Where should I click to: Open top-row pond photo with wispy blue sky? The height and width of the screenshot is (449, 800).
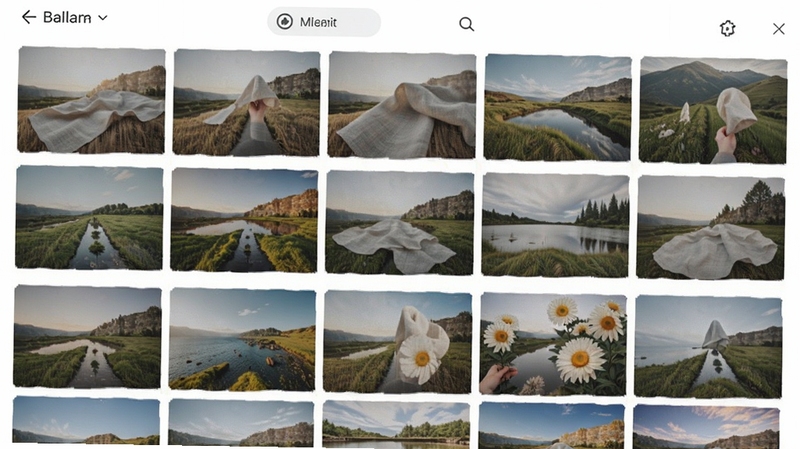point(558,108)
